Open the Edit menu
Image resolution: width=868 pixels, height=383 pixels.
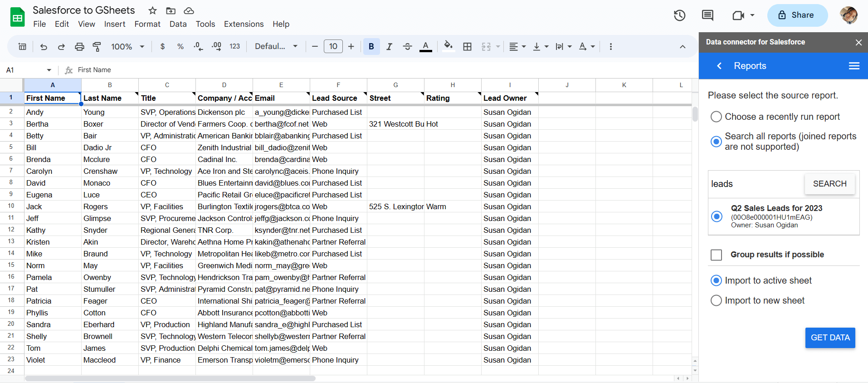click(x=62, y=24)
